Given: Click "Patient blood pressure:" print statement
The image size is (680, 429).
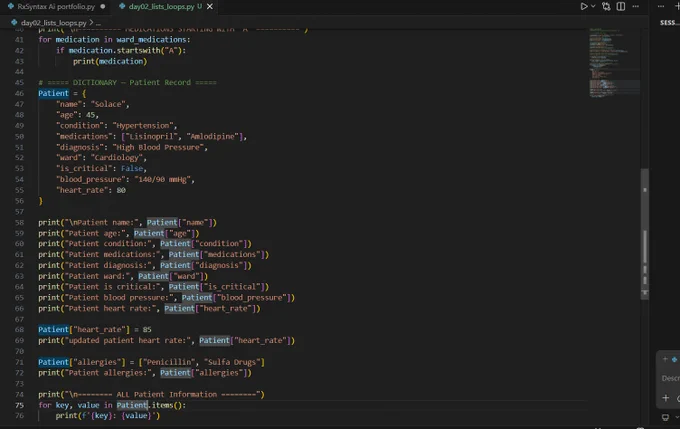Looking at the screenshot, I should point(167,298).
